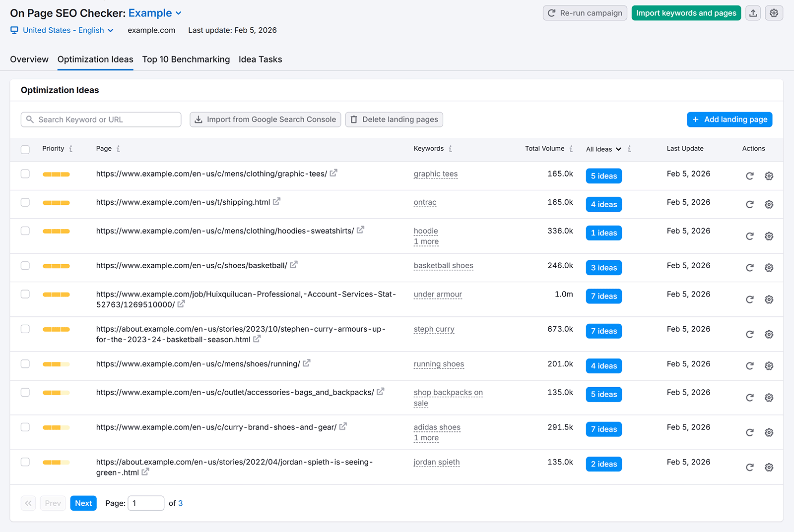Image resolution: width=794 pixels, height=532 pixels.
Task: Open row settings gear for shipping.html page
Action: click(769, 204)
